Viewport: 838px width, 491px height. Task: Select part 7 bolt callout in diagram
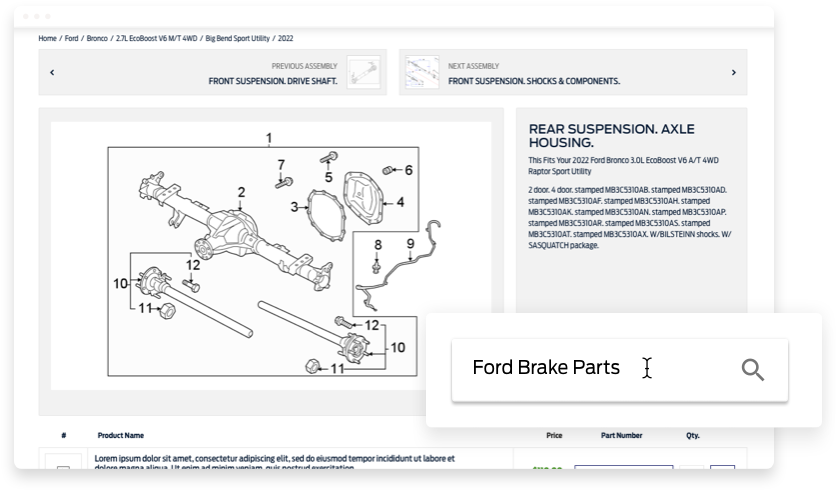coord(281,165)
